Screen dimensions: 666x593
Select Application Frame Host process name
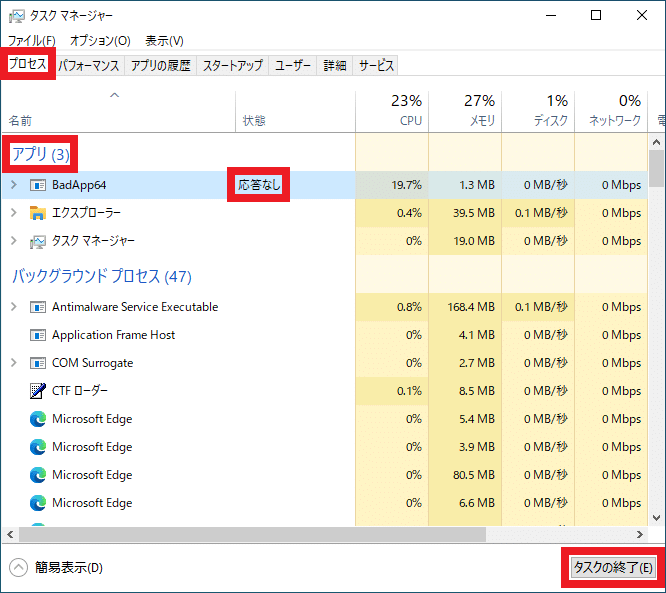tap(113, 335)
